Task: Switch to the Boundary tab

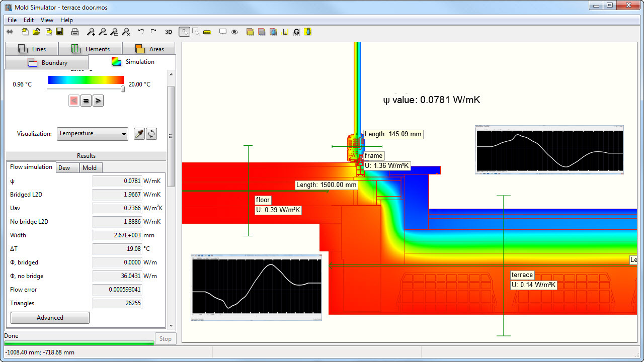Action: pos(47,63)
